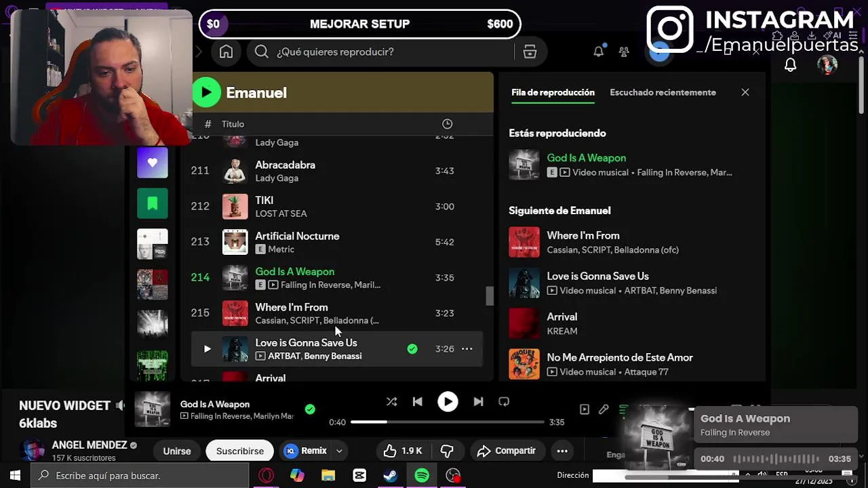Open YouTube more actions ellipsis
Screen dimensions: 868x488
[562, 451]
